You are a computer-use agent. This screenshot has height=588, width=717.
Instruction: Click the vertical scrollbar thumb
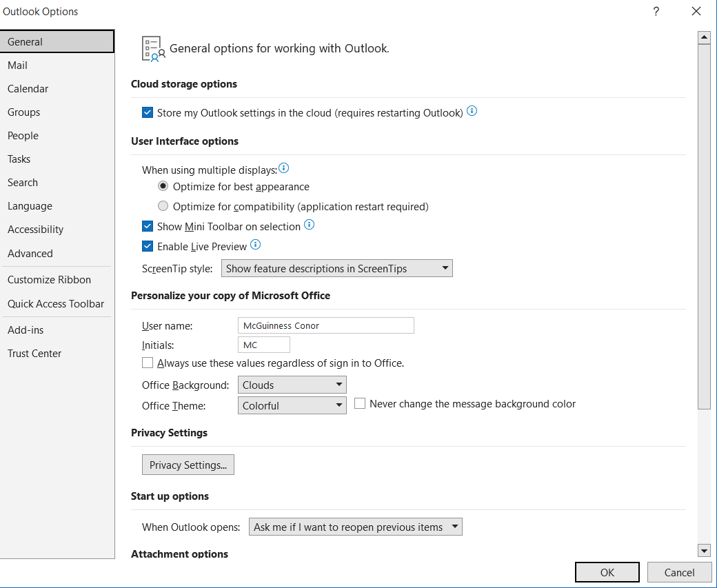tap(704, 227)
